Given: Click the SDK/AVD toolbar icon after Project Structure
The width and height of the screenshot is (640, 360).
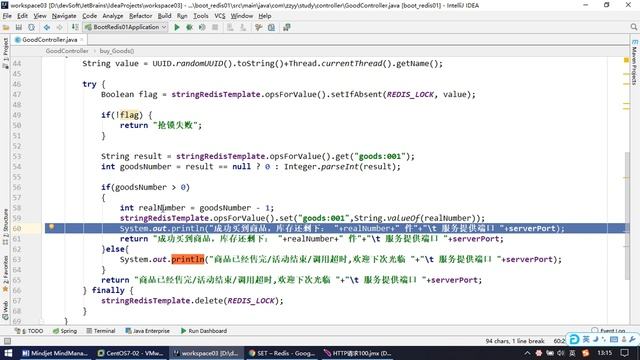Looking at the screenshot, I should (287, 27).
